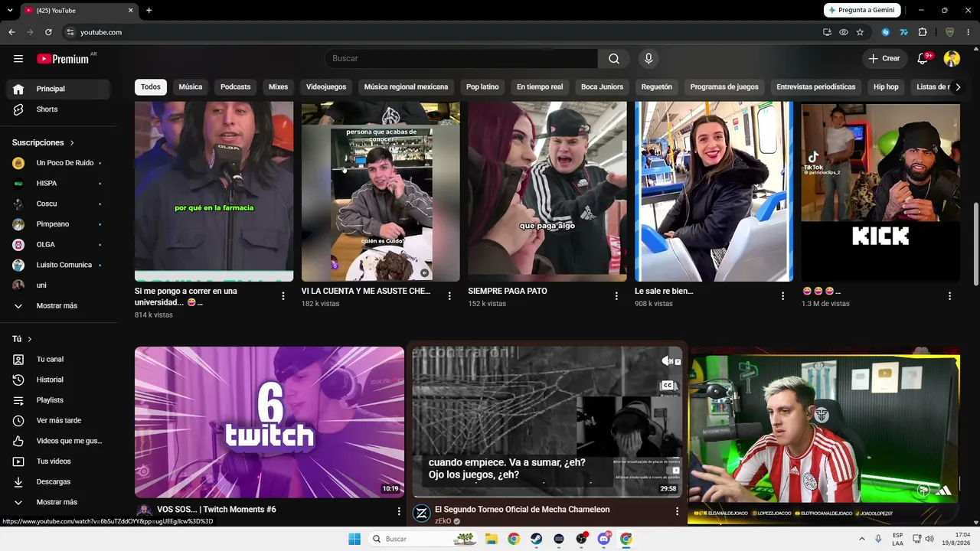Open options for Mecha Chameleon video
Image resolution: width=980 pixels, height=551 pixels.
(x=677, y=511)
